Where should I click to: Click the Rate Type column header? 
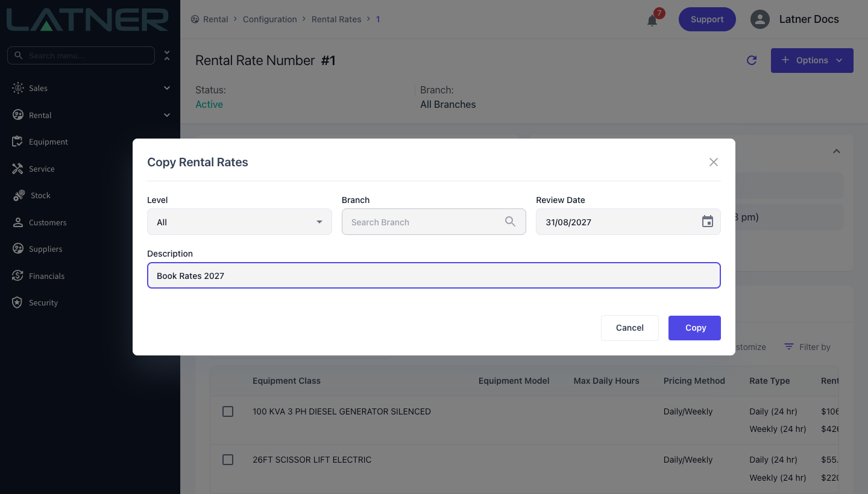click(769, 381)
